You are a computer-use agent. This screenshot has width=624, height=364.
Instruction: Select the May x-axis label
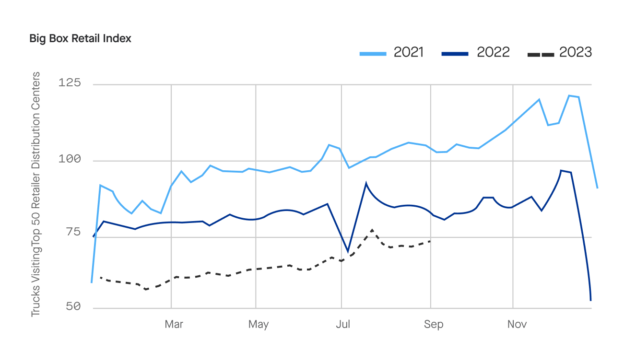[259, 325]
